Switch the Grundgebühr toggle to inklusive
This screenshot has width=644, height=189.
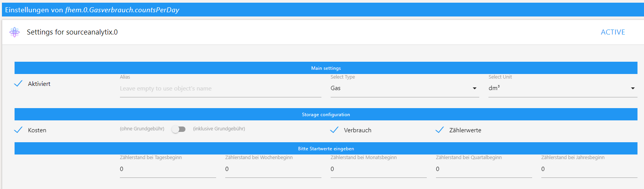click(x=179, y=129)
